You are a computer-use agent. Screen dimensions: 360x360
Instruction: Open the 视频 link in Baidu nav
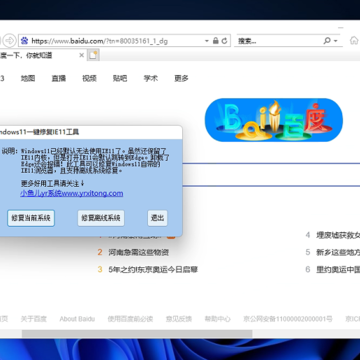(x=89, y=78)
